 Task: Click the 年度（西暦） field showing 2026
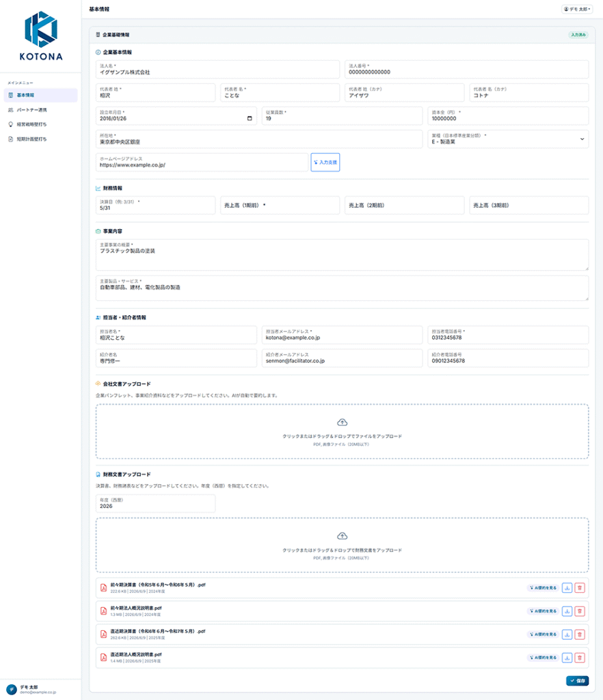point(155,504)
